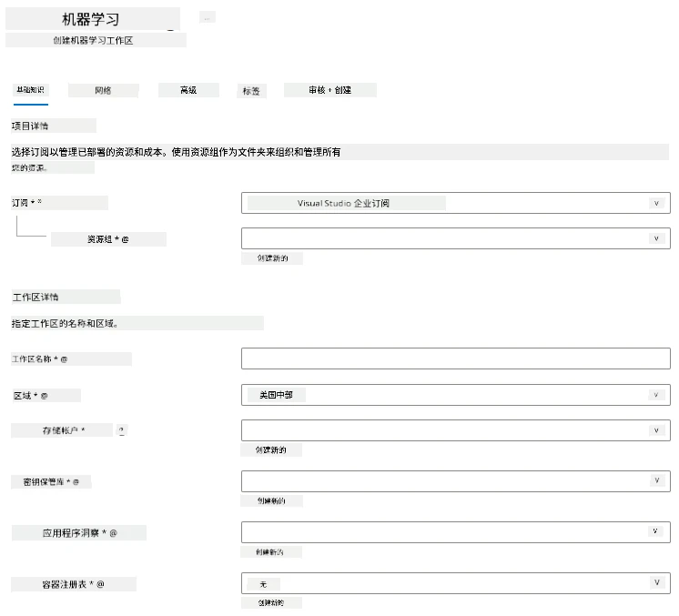Click the info icon beside 资源组 label
Image resolution: width=679 pixels, height=616 pixels.
tap(125, 239)
